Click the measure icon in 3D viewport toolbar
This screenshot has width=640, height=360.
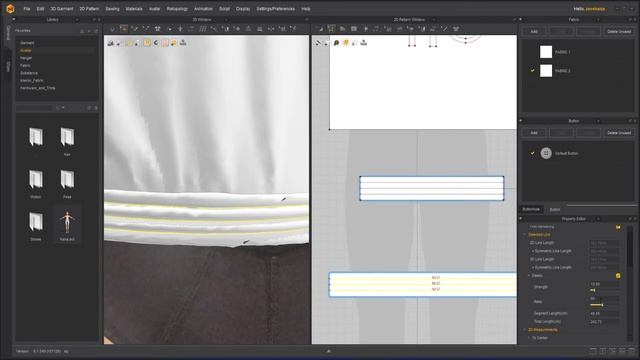coord(183,43)
